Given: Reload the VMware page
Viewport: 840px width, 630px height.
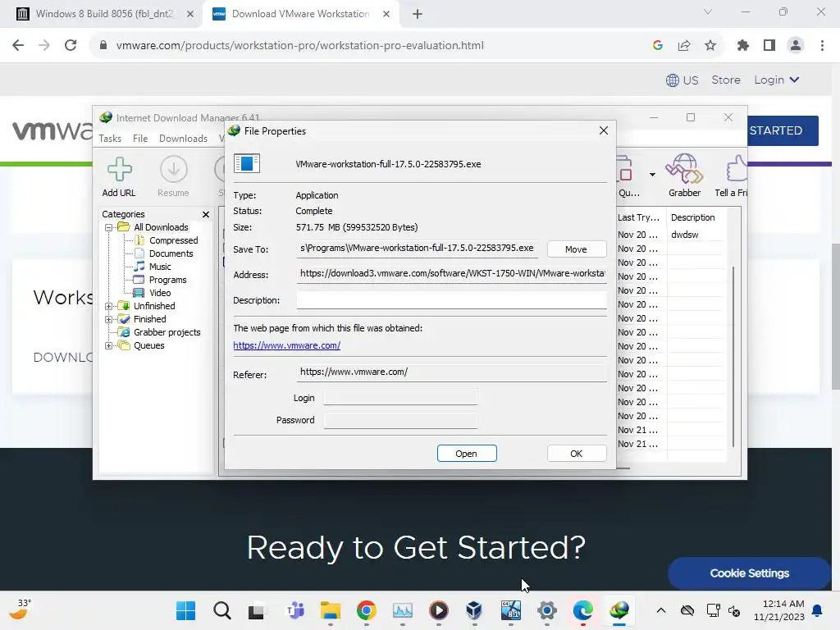Looking at the screenshot, I should 71,46.
